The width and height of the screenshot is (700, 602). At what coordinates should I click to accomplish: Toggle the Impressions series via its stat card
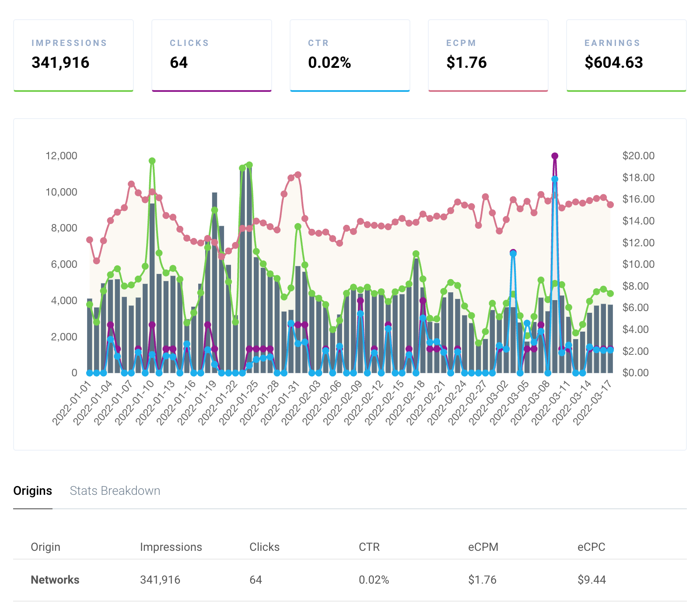pyautogui.click(x=73, y=55)
